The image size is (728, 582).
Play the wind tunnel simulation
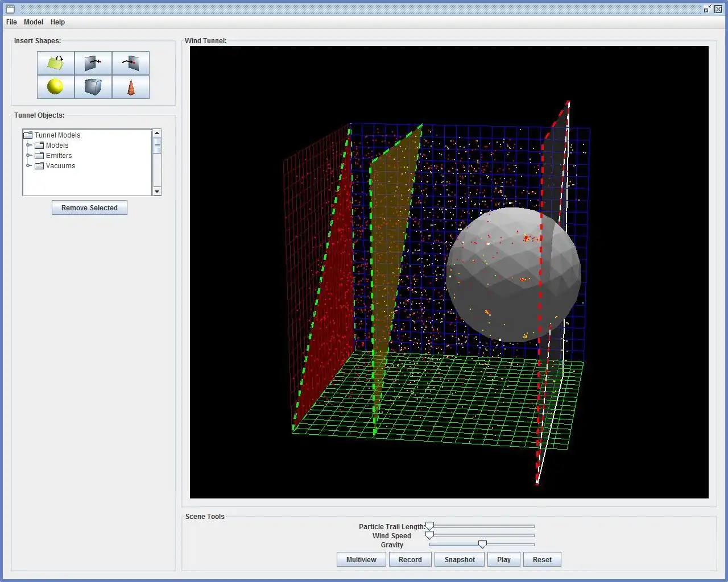point(504,560)
